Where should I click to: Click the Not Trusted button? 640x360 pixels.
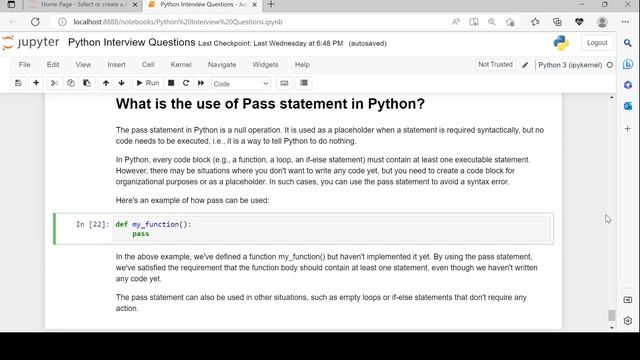495,64
